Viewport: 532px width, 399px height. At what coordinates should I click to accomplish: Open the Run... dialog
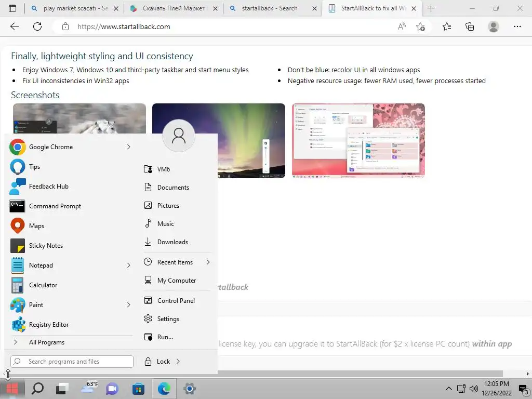coord(177,337)
